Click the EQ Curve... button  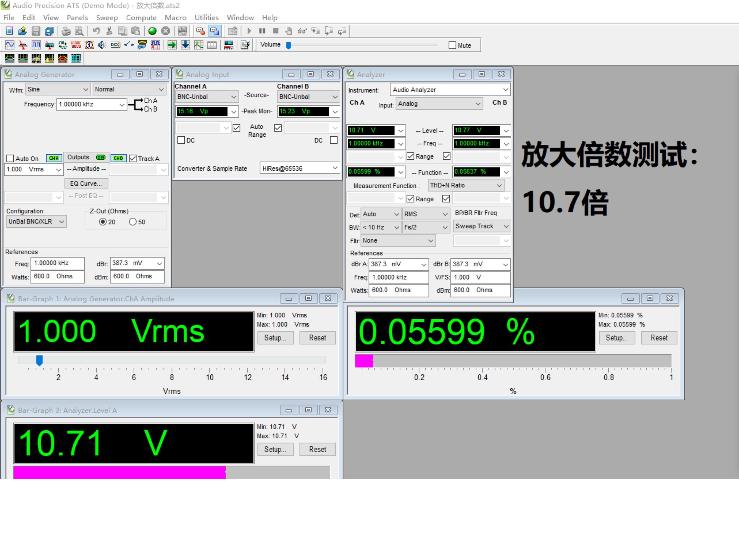pyautogui.click(x=86, y=184)
